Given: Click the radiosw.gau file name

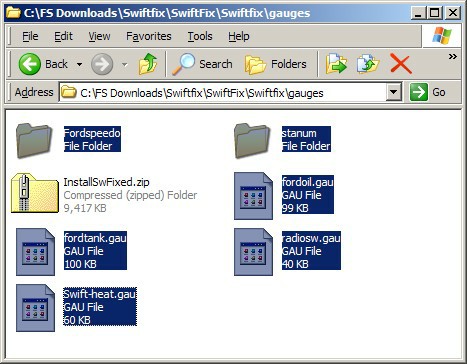Looking at the screenshot, I should click(x=311, y=238).
